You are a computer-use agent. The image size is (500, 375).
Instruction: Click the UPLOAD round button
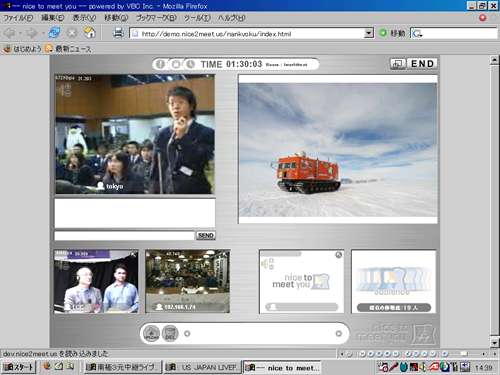pos(151,333)
